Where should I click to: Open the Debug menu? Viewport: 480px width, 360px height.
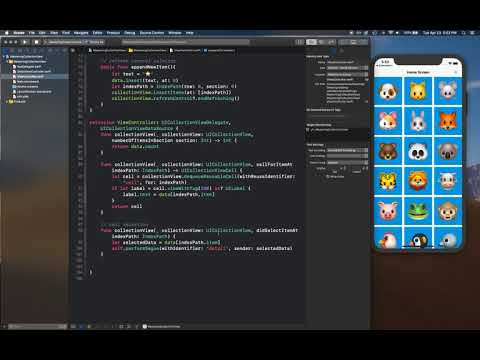click(130, 33)
